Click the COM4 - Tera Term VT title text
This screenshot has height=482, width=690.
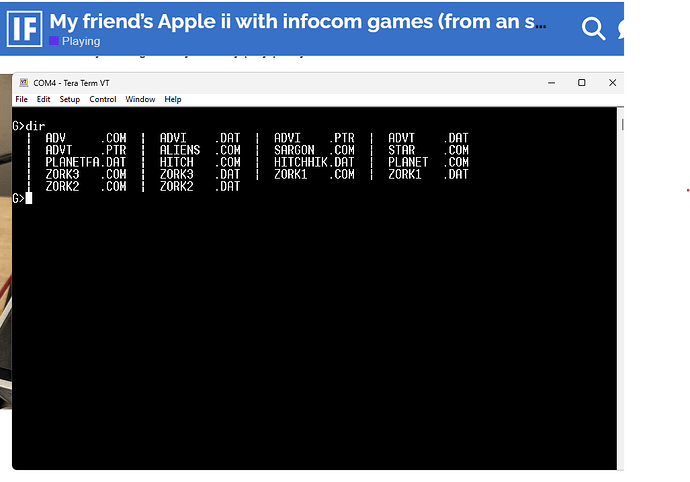tap(71, 83)
